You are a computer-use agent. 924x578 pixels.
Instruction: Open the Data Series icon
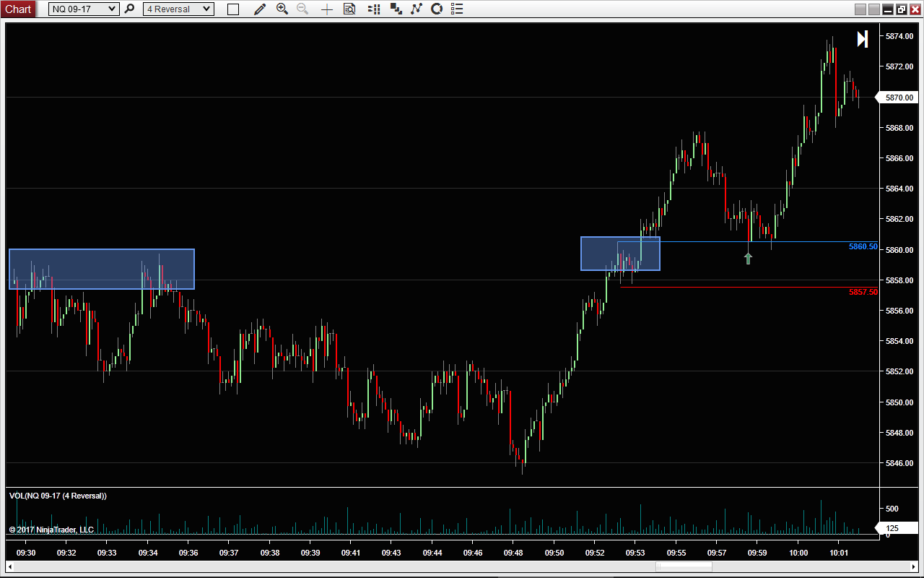coord(396,9)
